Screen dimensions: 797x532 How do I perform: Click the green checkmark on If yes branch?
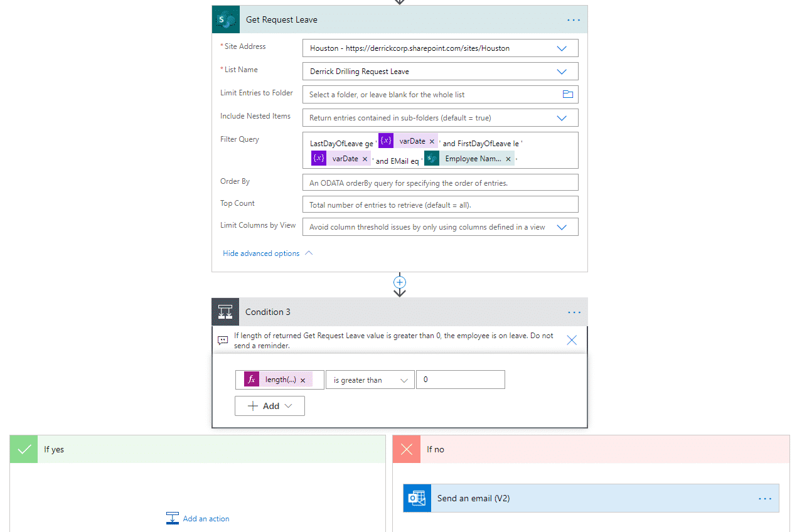[x=23, y=449]
